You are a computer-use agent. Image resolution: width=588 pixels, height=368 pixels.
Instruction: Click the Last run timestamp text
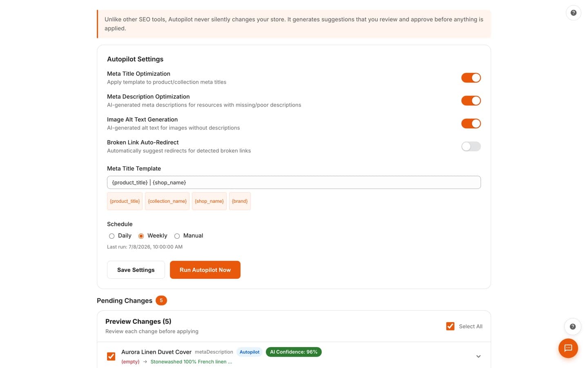[145, 247]
